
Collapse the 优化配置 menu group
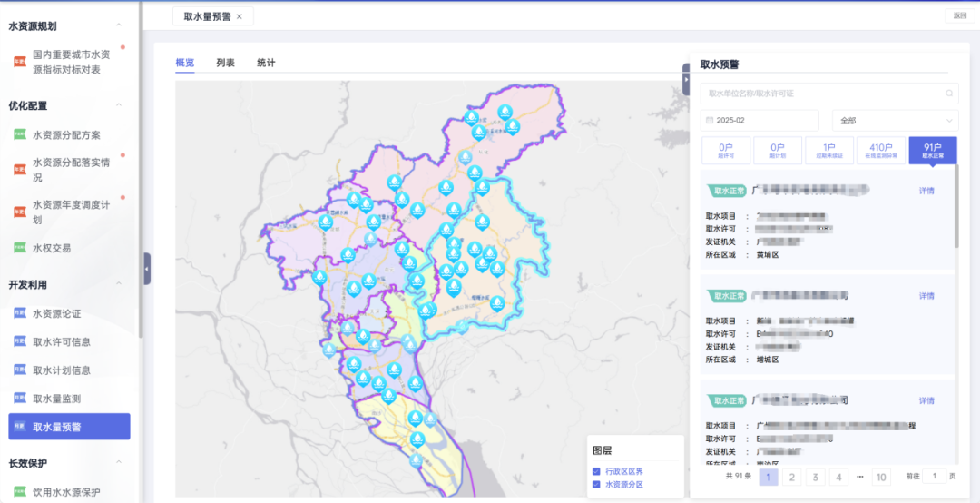119,105
